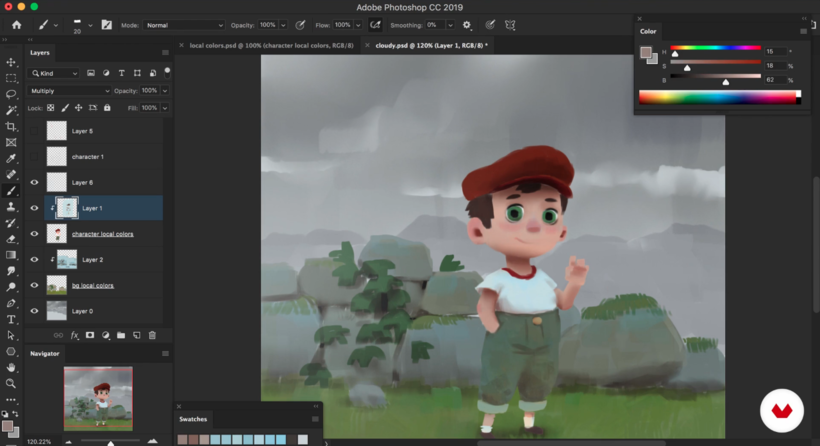Hide Layer 2
Image resolution: width=820 pixels, height=446 pixels.
(x=34, y=259)
